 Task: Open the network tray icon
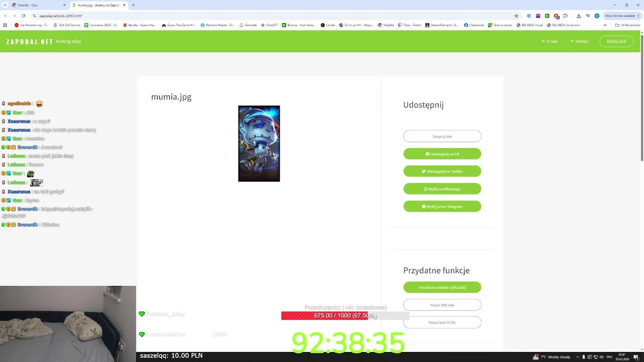pos(596,357)
